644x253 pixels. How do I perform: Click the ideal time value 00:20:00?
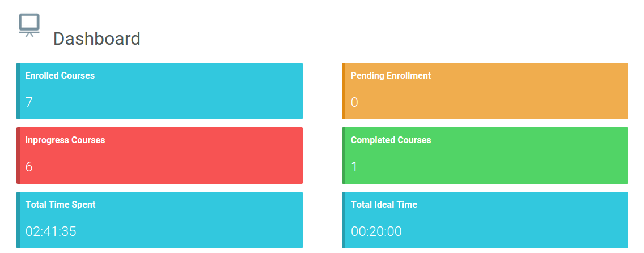pyautogui.click(x=376, y=231)
